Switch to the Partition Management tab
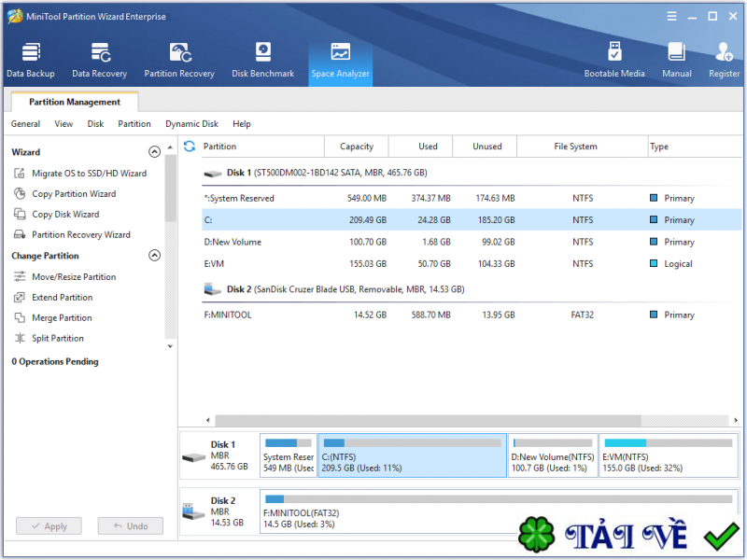This screenshot has height=560, width=747. tap(73, 102)
